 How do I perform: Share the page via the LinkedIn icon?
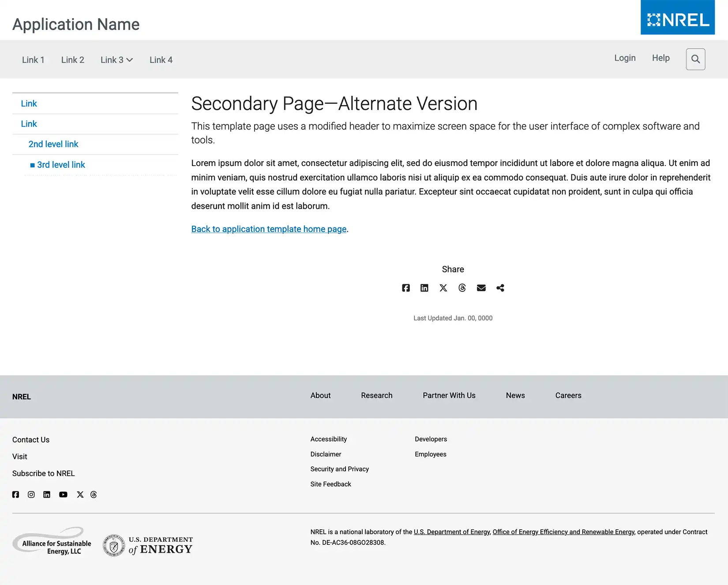coord(424,287)
